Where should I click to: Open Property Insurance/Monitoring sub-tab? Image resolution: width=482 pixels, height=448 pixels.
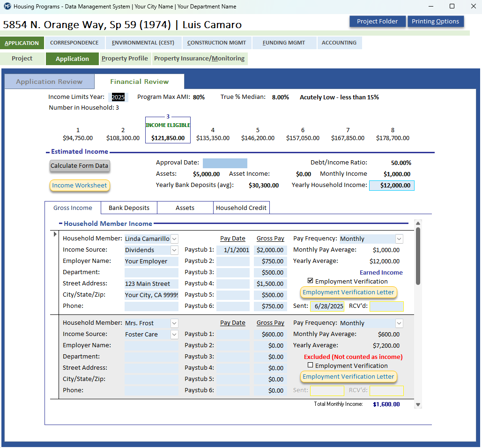coord(200,59)
